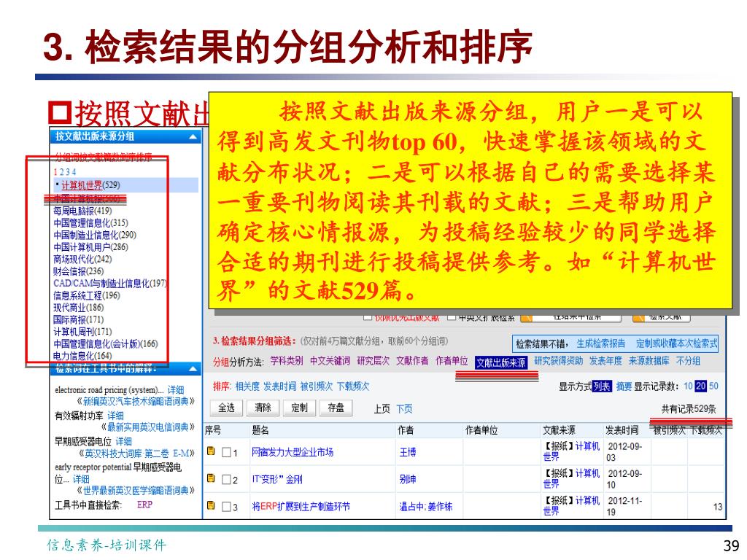Viewport: 747px width, 560px height.
Task: Filter by source 中国制造业信息化(290)
Action: click(x=95, y=235)
